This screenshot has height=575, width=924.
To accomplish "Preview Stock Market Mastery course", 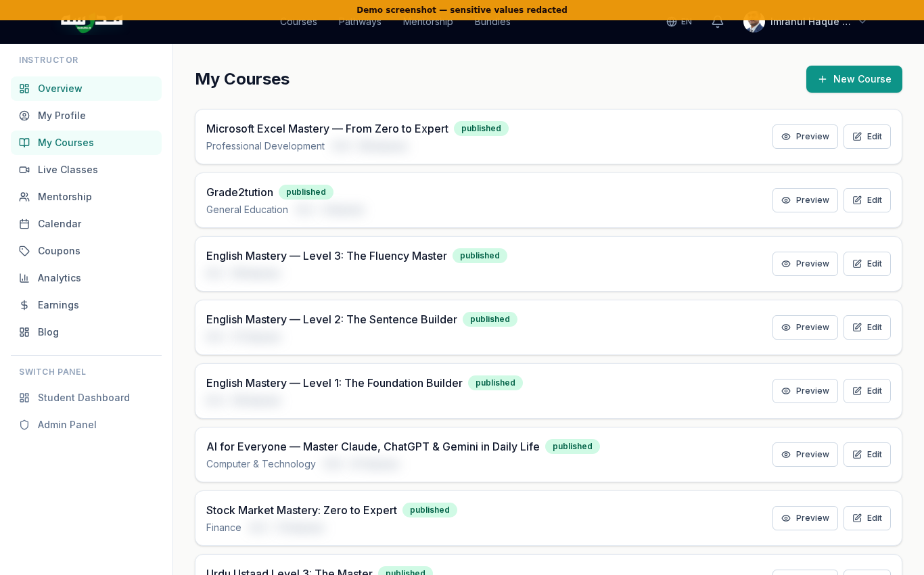I will click(x=805, y=518).
